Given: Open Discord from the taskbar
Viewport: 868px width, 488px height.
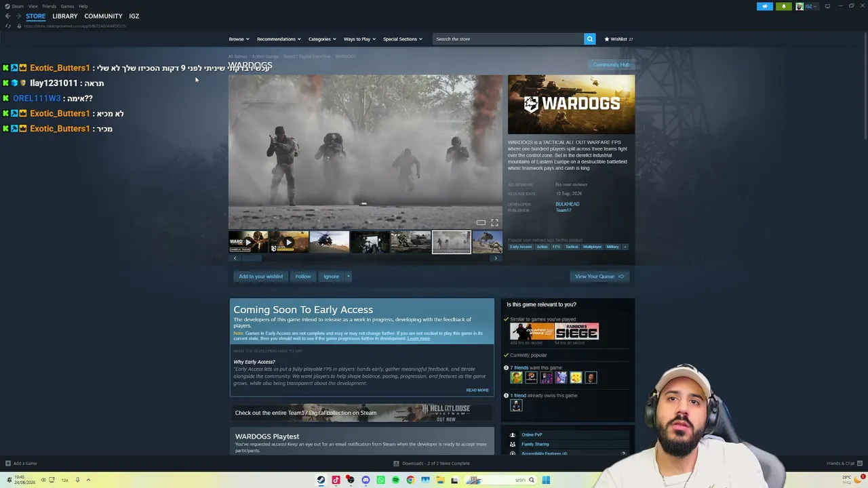Looking at the screenshot, I should coord(366,480).
